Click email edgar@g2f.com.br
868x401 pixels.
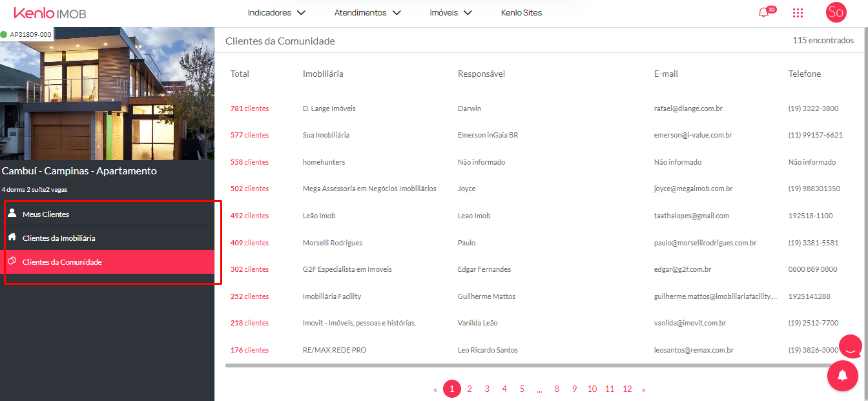point(683,269)
